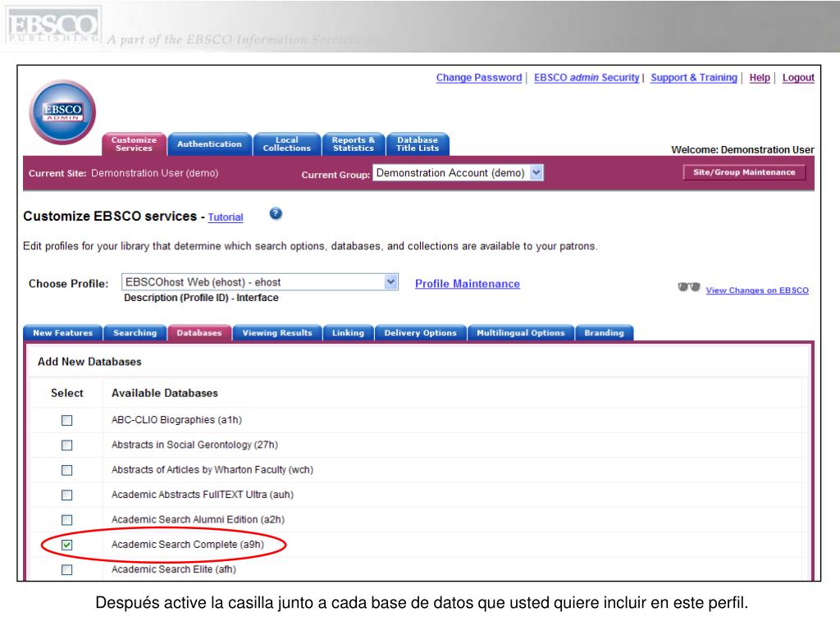Click the Select column header
The height and width of the screenshot is (630, 840).
(x=67, y=393)
